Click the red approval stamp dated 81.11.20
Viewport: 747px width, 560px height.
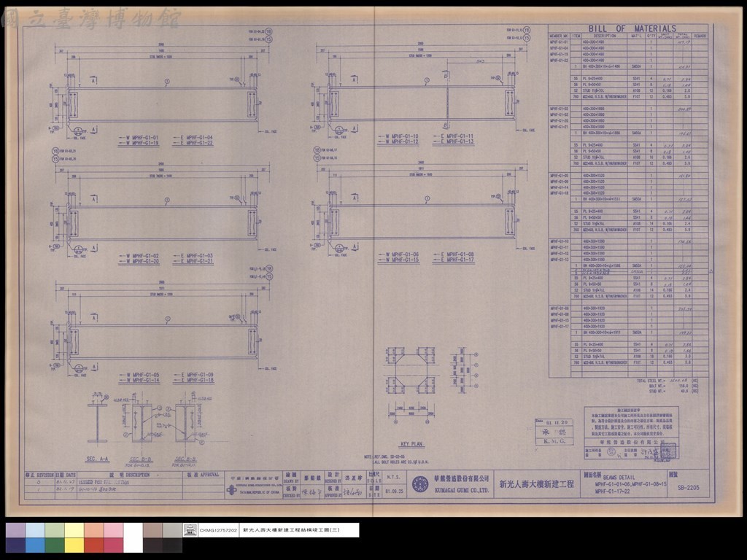(x=553, y=432)
